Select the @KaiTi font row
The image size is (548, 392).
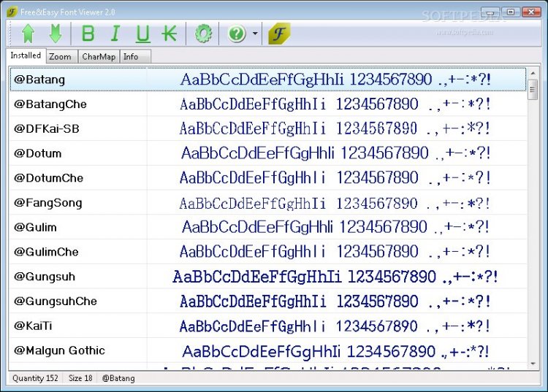click(267, 326)
